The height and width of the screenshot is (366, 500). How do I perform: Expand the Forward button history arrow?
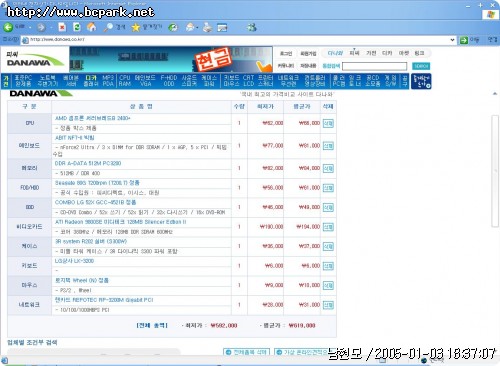(51, 27)
